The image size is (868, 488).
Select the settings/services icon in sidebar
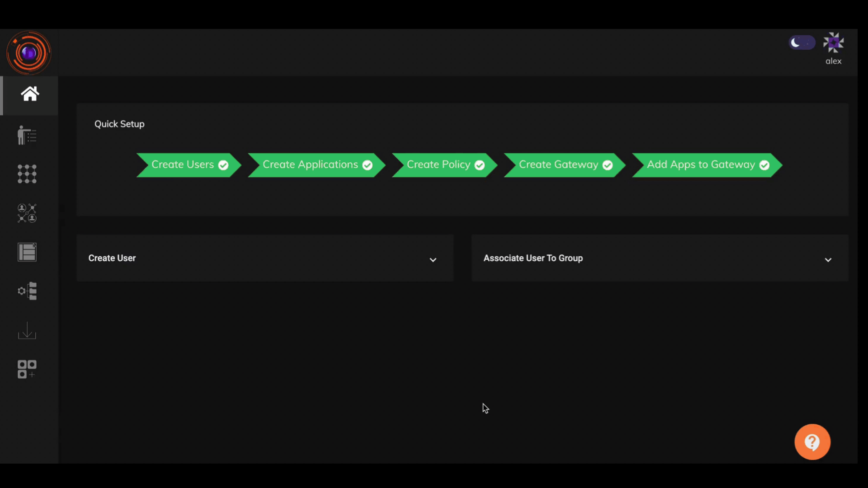click(28, 291)
